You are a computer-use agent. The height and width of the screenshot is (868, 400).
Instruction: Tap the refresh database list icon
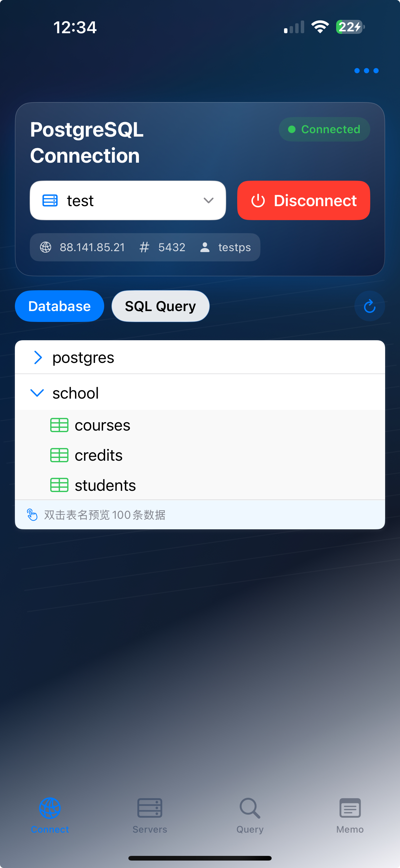click(x=369, y=306)
